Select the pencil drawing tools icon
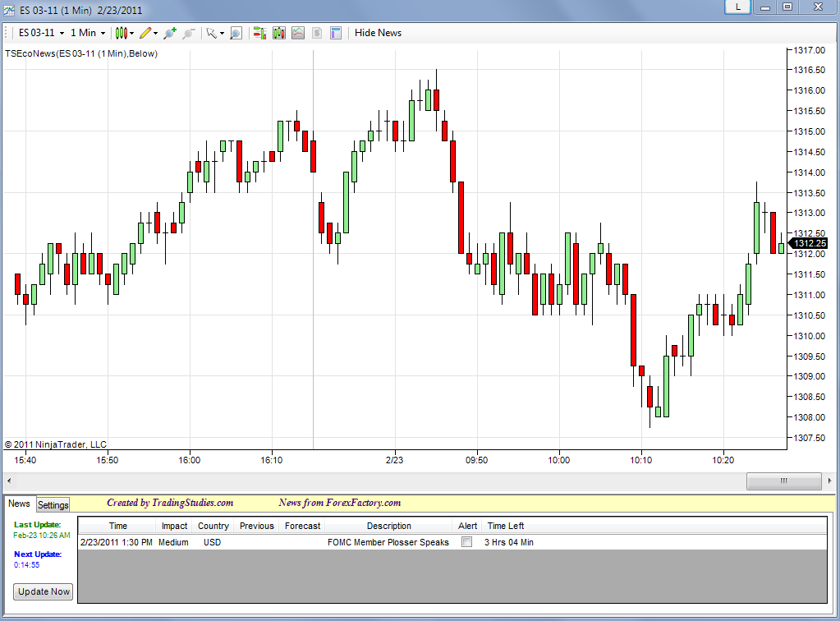 145,33
